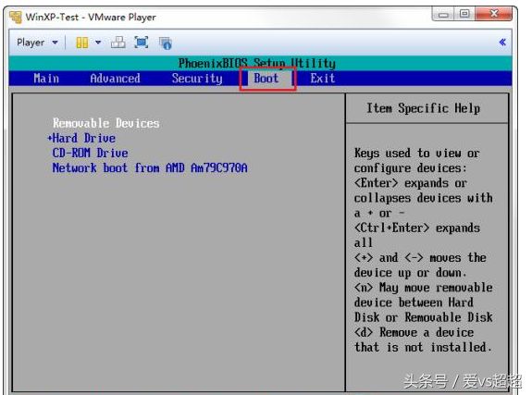This screenshot has height=395, width=532.
Task: Click the PhoenixBIOS Setup Utility title
Action: 257,63
